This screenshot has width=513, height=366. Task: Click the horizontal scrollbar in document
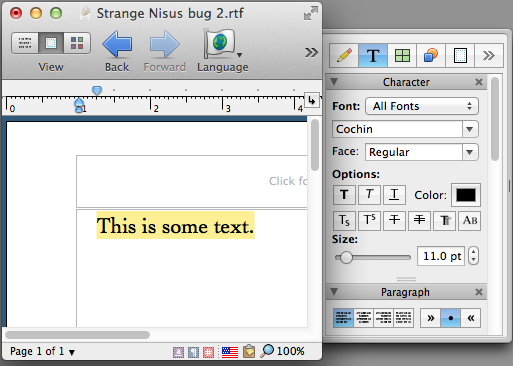[x=77, y=335]
